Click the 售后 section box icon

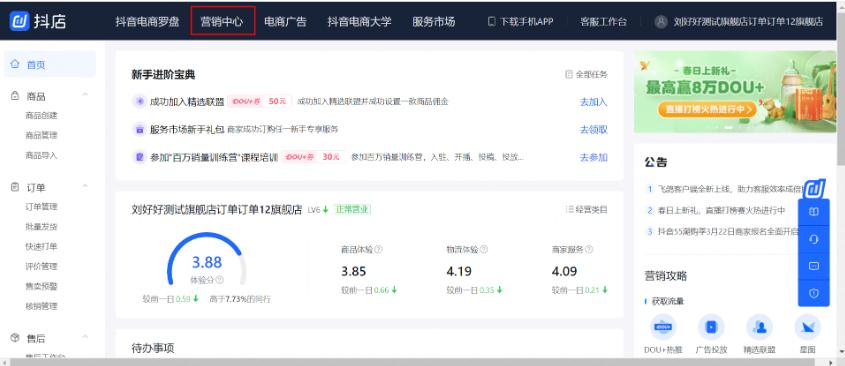coord(15,338)
